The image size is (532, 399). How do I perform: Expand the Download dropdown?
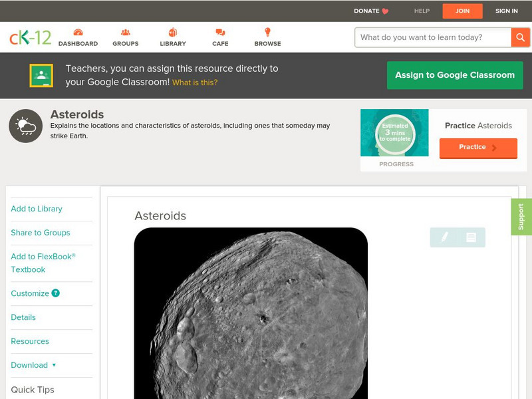(33, 365)
